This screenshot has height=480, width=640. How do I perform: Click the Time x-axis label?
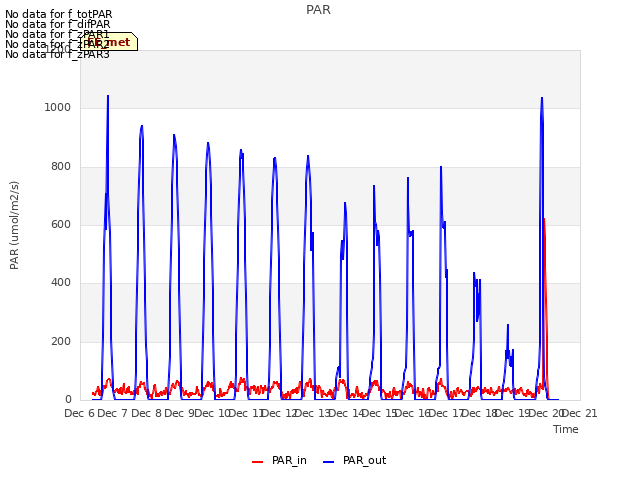566,429
